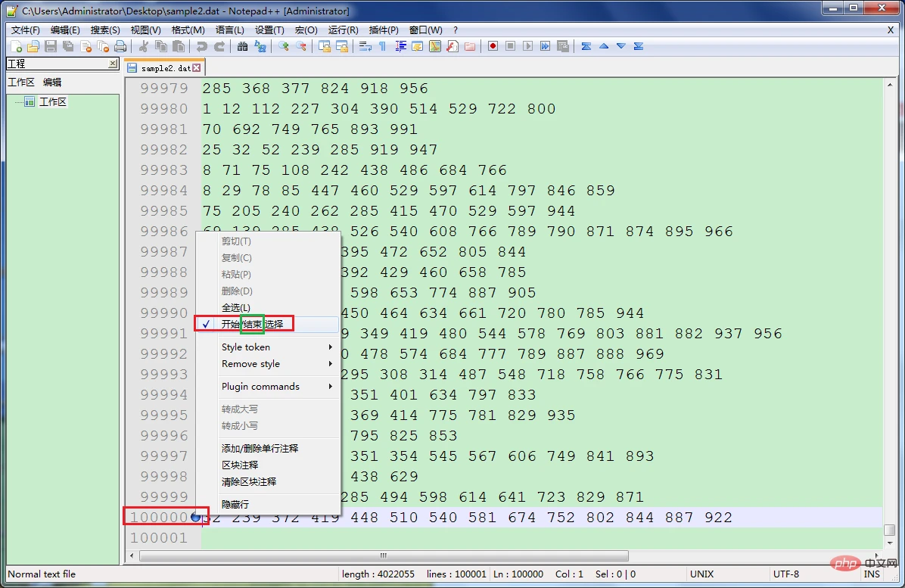Toggle Word Wrap in the toolbar
Screen dimensions: 905x588
pos(365,46)
